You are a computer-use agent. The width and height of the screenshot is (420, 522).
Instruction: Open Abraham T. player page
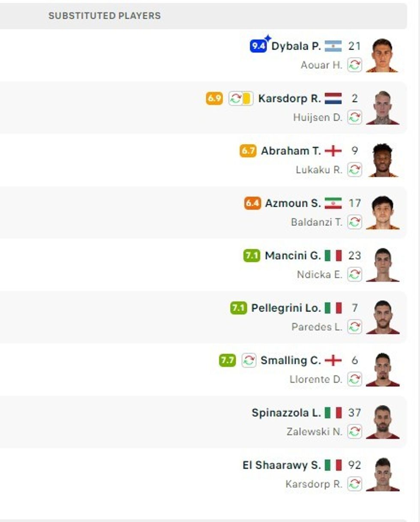coord(291,151)
